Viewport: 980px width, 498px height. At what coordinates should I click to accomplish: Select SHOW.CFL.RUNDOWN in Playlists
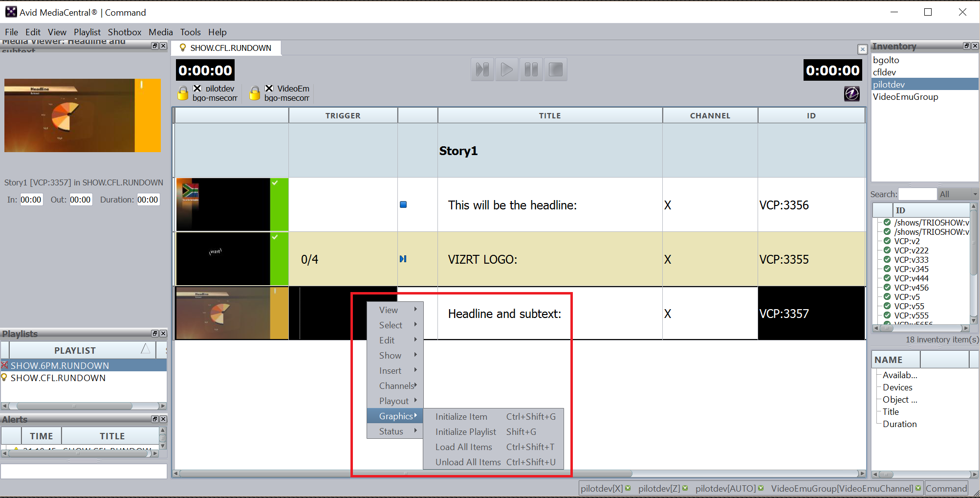[x=84, y=378]
